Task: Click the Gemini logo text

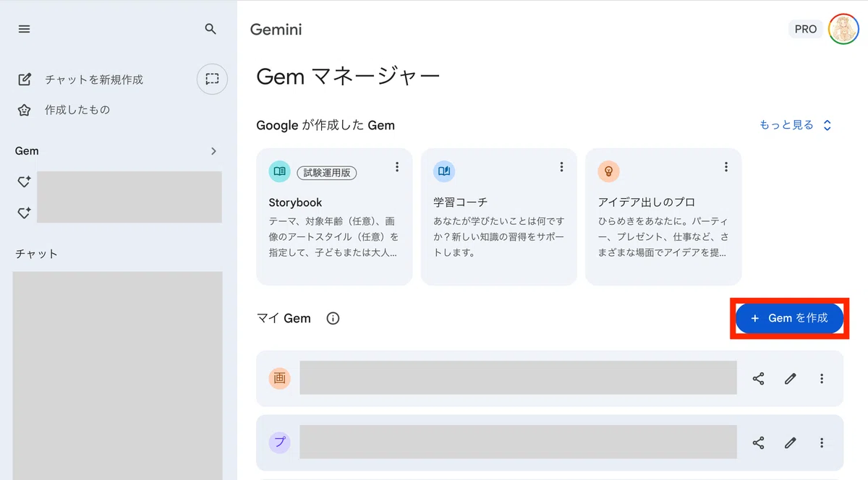Action: tap(276, 30)
